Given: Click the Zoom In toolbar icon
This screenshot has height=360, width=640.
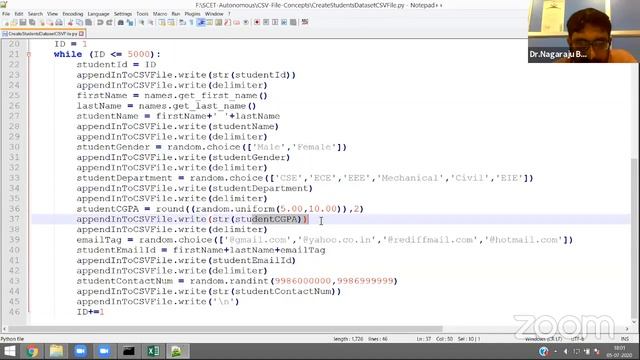Looking at the screenshot, I should 142,22.
